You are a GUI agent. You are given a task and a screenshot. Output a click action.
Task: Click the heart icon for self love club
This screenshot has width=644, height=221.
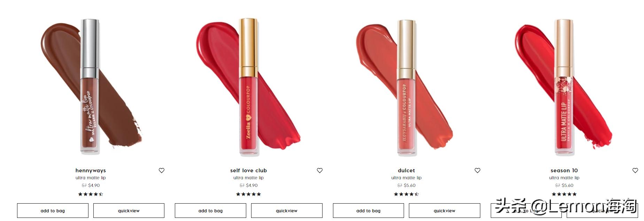tap(320, 171)
